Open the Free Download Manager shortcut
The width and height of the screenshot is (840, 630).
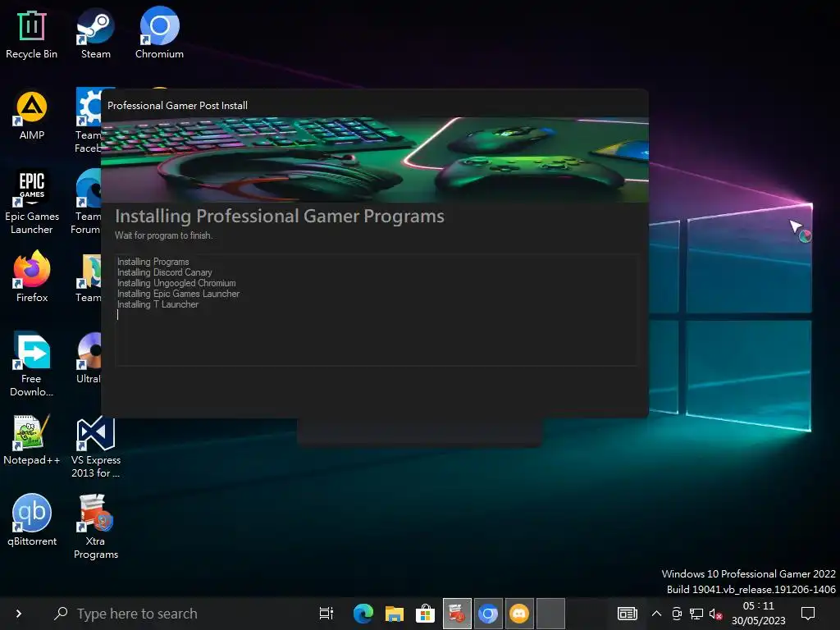pyautogui.click(x=32, y=364)
